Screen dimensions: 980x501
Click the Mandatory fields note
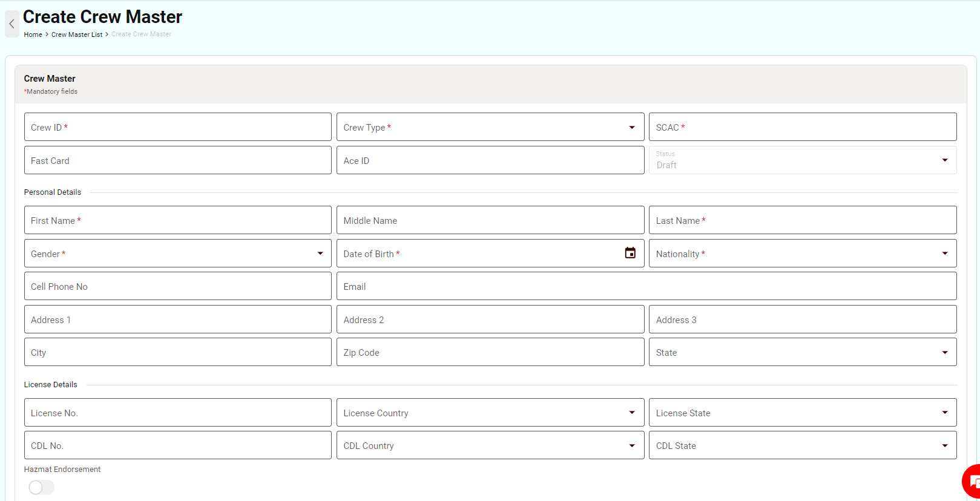click(x=51, y=92)
